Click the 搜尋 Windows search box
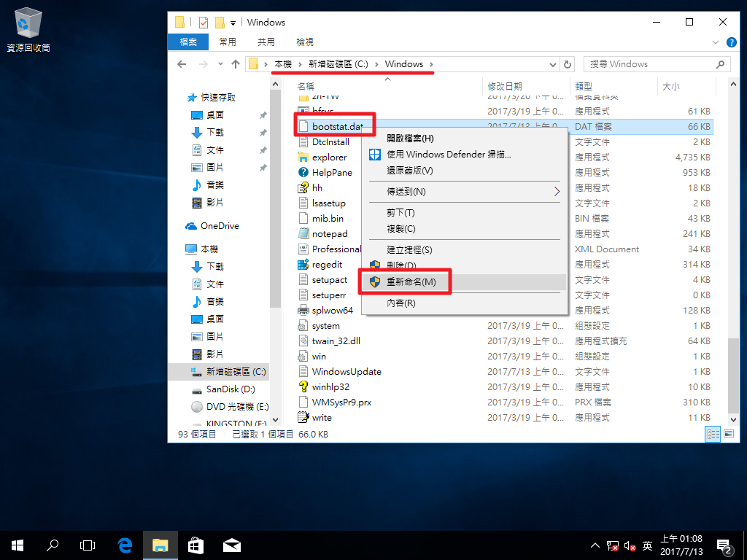The image size is (747, 560). 649,64
